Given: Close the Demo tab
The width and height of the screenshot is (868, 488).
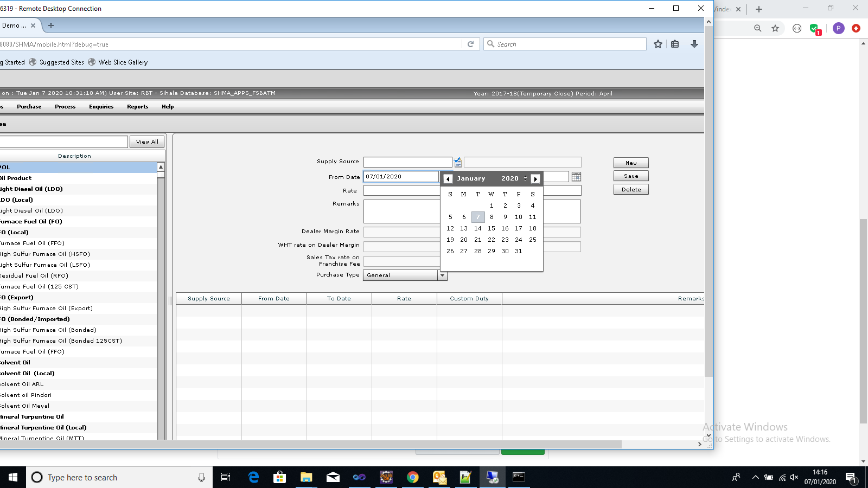Looking at the screenshot, I should tap(33, 25).
